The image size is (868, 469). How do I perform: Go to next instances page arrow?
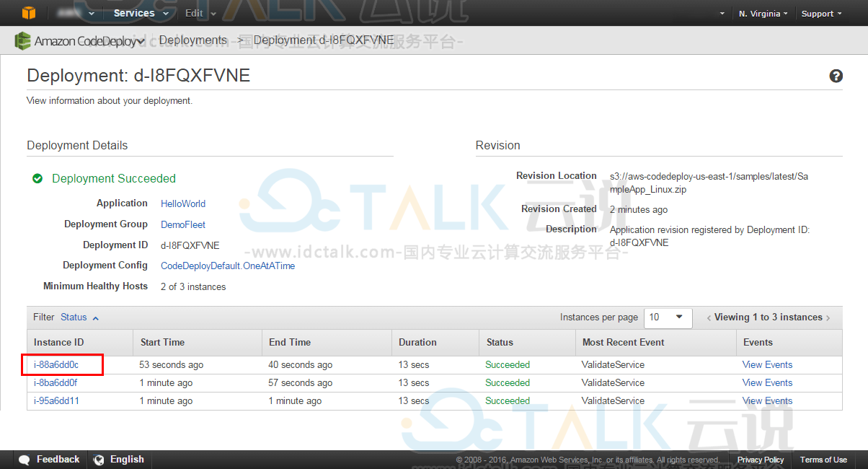[x=828, y=317]
